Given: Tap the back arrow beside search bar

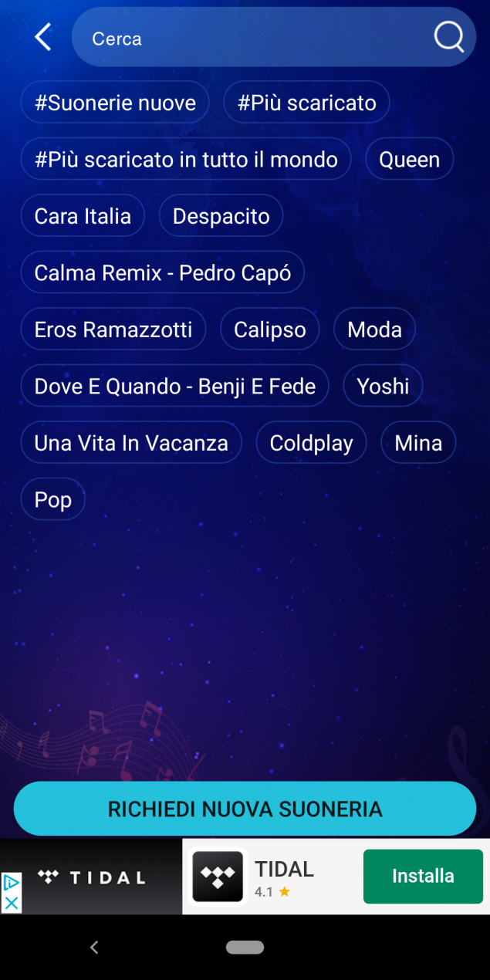Looking at the screenshot, I should click(43, 37).
